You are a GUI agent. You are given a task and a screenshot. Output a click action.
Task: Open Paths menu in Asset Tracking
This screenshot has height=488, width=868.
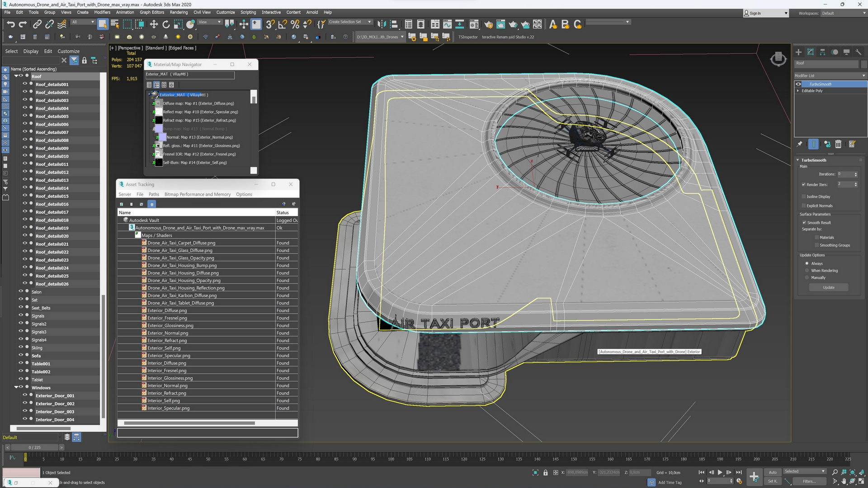[154, 194]
